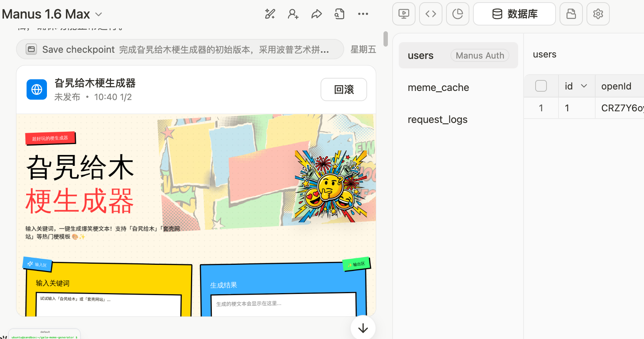
Task: Click the magic wand edit icon
Action: tap(270, 14)
